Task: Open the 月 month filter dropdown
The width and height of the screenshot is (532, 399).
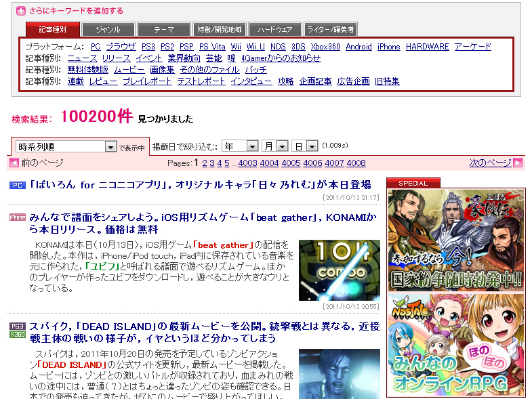Action: click(275, 146)
